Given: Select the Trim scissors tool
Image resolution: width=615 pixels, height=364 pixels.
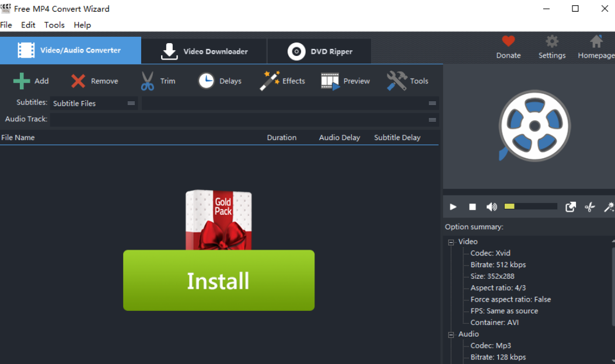Looking at the screenshot, I should (148, 81).
